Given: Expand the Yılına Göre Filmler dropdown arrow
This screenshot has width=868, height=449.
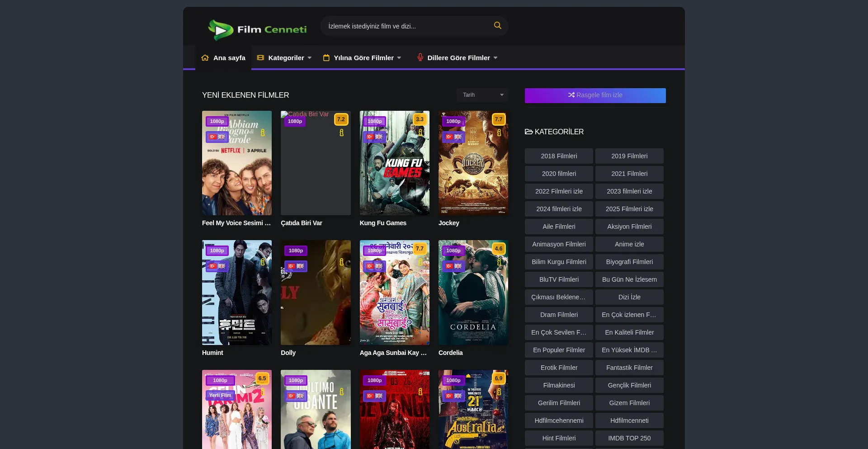Looking at the screenshot, I should 399,58.
